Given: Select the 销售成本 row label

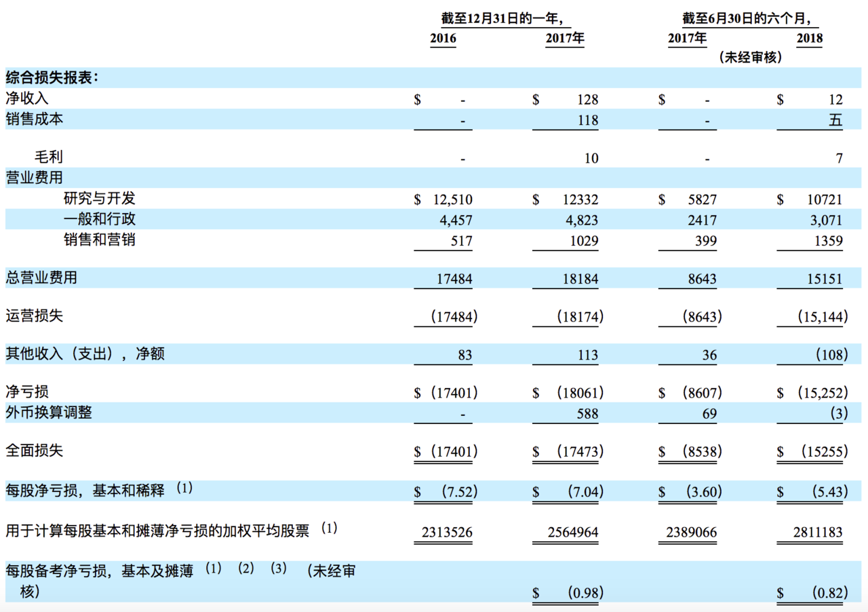Looking at the screenshot, I should tap(34, 119).
